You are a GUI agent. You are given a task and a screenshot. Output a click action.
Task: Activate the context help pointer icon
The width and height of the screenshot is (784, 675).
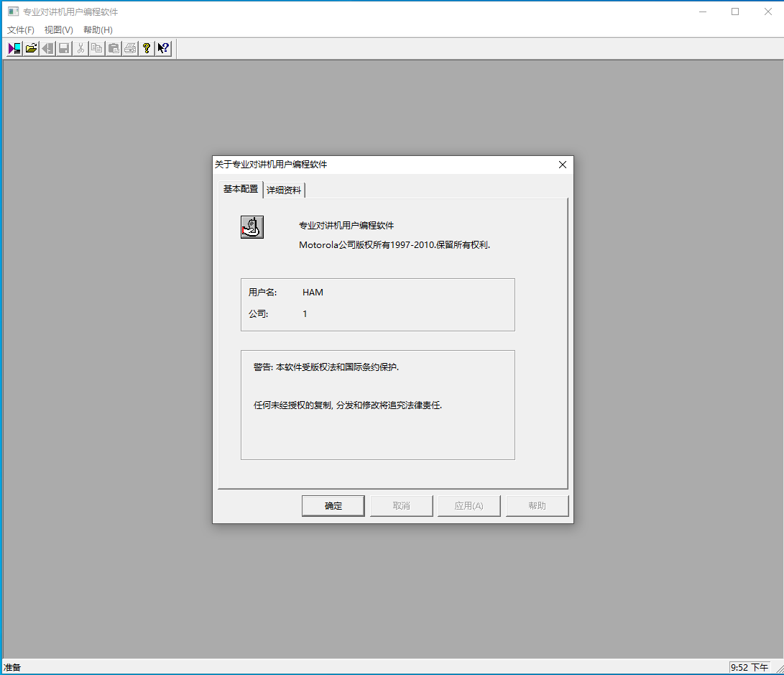pyautogui.click(x=163, y=48)
